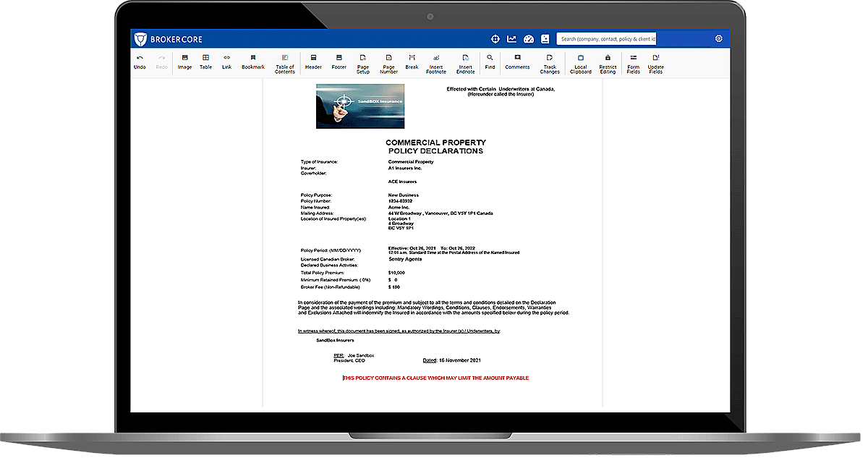Toggle Restrict Editing lock

(608, 63)
